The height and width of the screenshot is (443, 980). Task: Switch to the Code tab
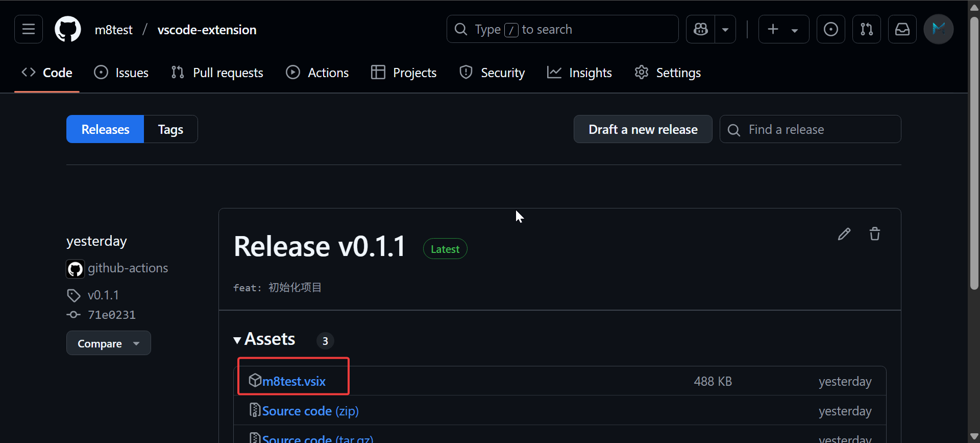click(x=47, y=73)
